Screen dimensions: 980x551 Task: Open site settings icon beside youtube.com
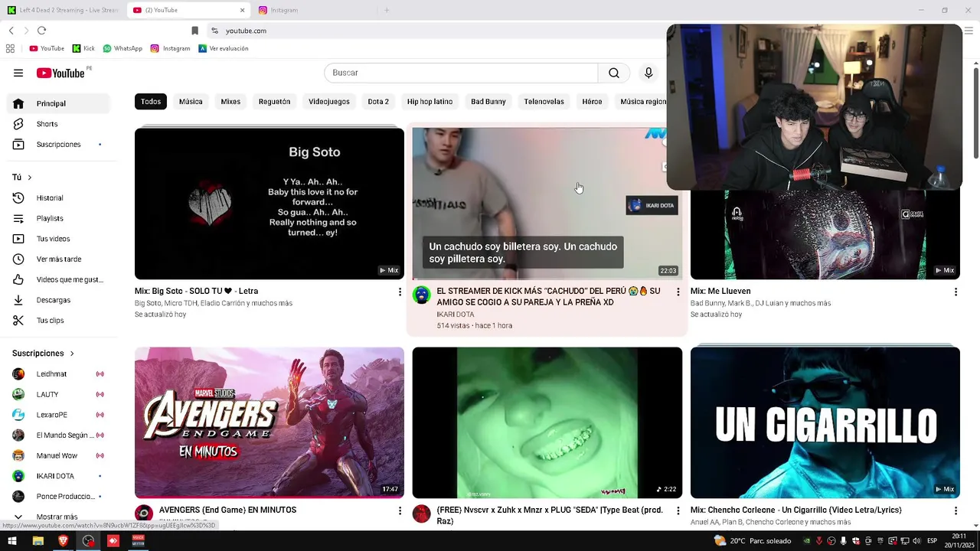(214, 31)
